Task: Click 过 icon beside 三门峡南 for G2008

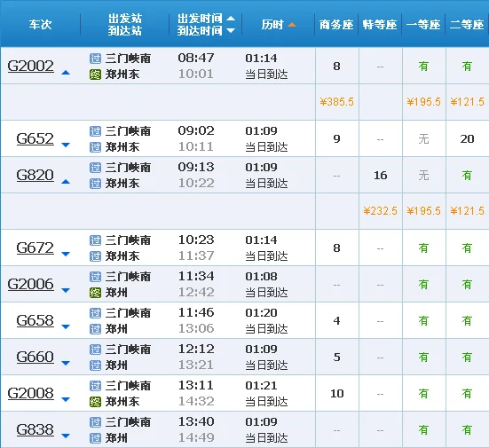Action: coord(96,386)
